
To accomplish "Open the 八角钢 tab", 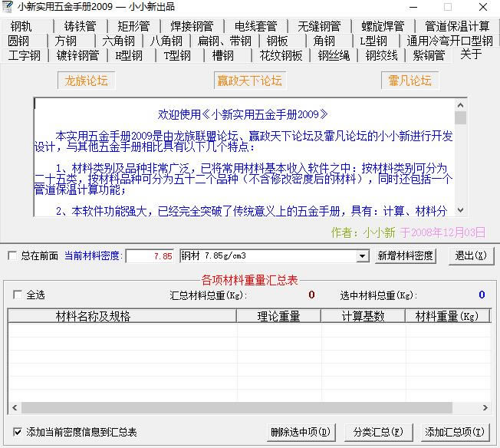I will tap(166, 41).
